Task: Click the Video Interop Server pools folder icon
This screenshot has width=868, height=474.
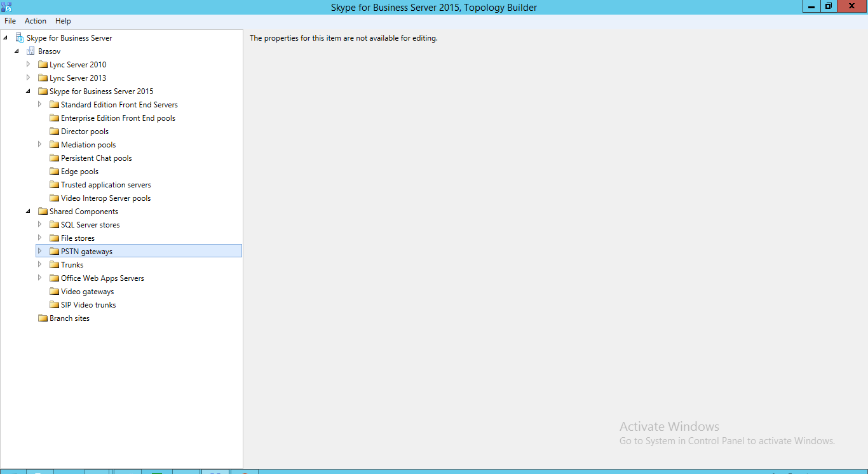Action: pyautogui.click(x=54, y=198)
